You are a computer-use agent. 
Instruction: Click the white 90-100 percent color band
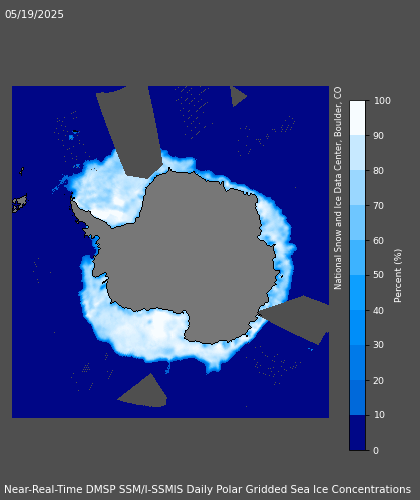(357, 118)
